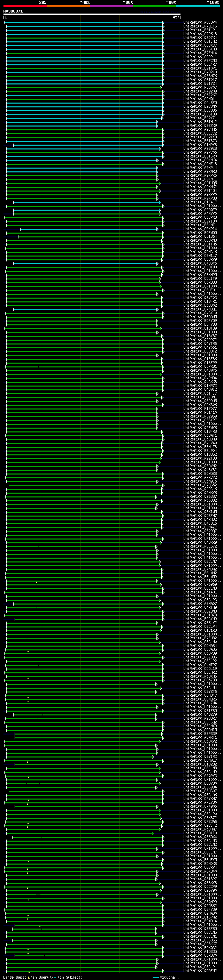Open the UniRef100_P30707 hit label
Viewport: 223px width, 980px height.
click(200, 88)
